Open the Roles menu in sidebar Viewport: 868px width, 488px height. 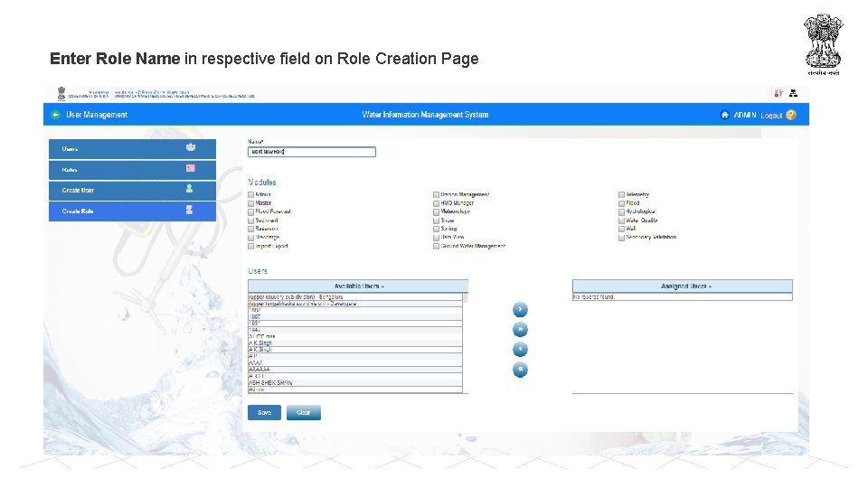click(x=132, y=170)
